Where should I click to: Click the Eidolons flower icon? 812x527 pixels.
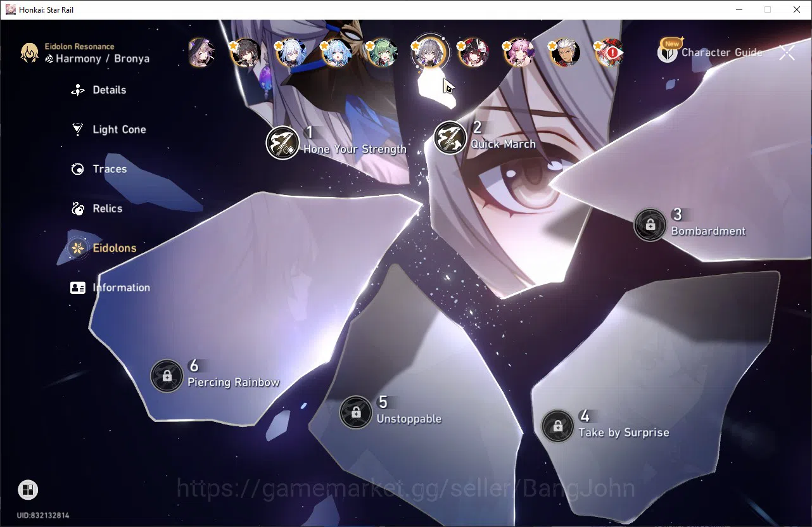pyautogui.click(x=77, y=248)
